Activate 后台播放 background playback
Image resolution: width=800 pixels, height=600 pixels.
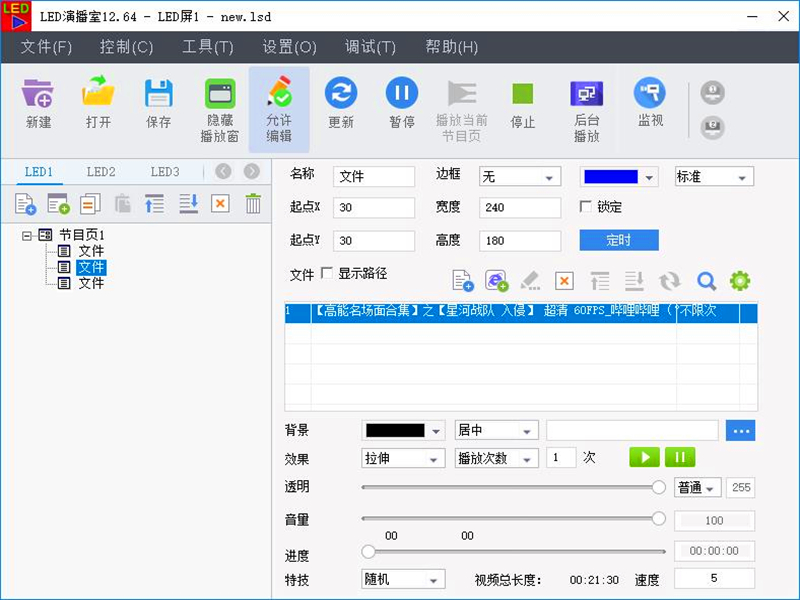[586, 103]
